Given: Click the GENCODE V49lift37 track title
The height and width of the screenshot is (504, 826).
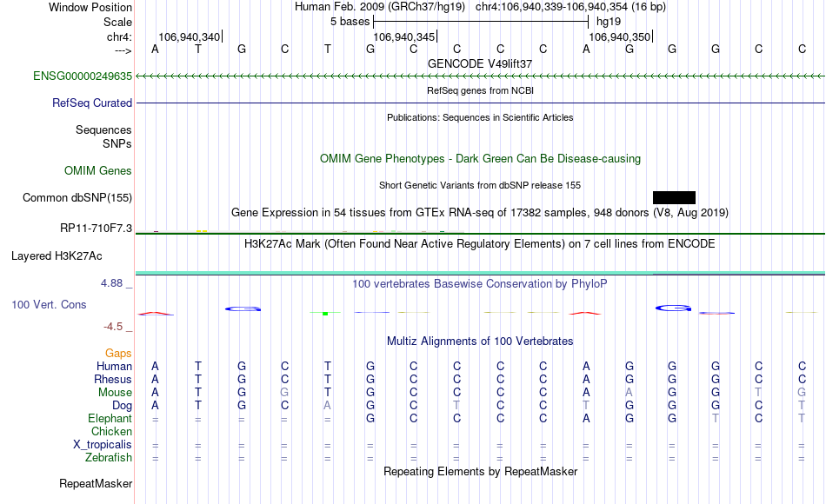Looking at the screenshot, I should [x=480, y=63].
